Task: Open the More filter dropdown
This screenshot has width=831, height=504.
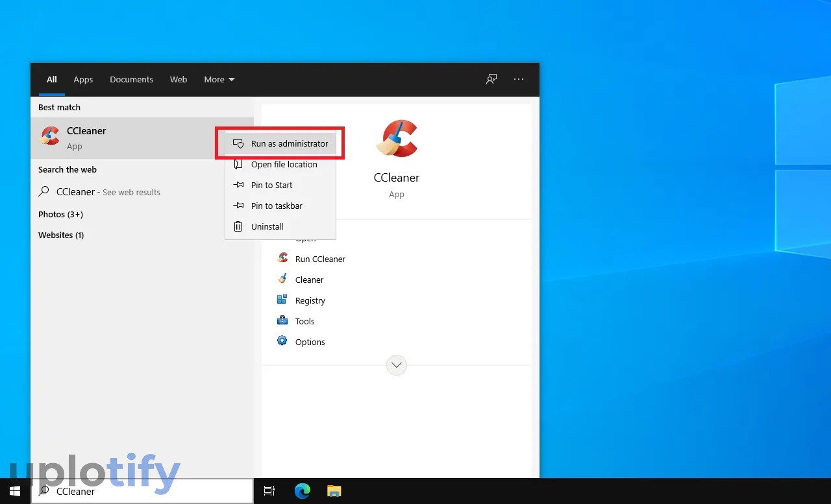Action: [x=219, y=79]
